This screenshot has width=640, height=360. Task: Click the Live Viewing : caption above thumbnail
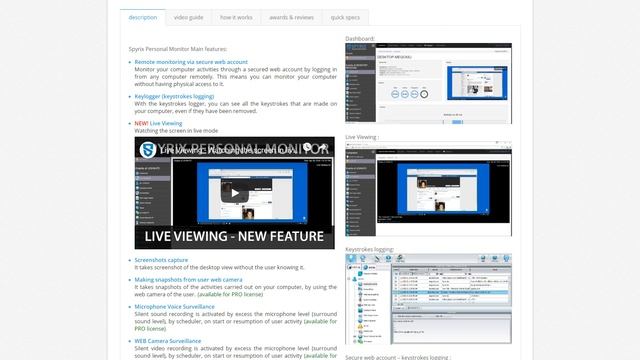point(362,137)
